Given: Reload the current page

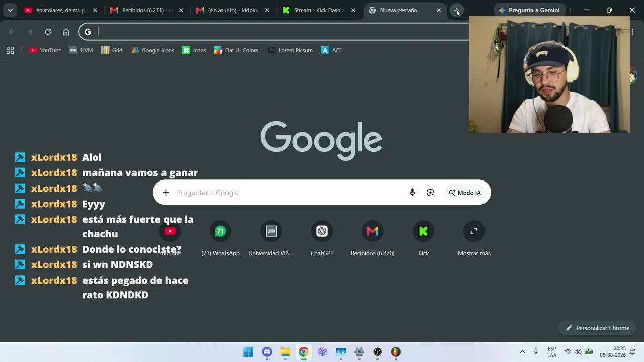Looking at the screenshot, I should (48, 32).
